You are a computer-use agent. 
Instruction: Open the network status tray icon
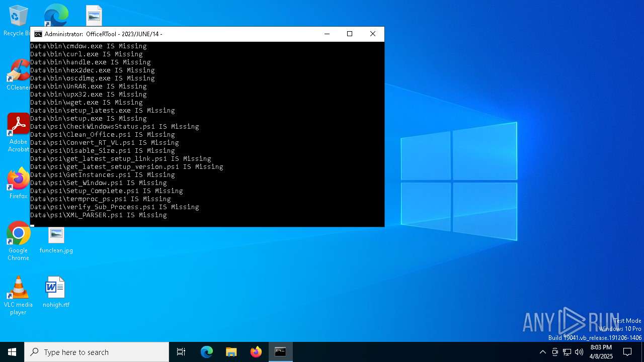tap(567, 352)
